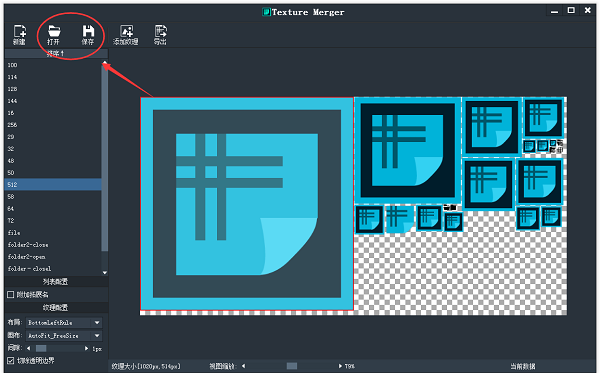Click the second-largest dark-framed sprite on the canvas
Image resolution: width=600 pixels, height=373 pixels.
408,150
